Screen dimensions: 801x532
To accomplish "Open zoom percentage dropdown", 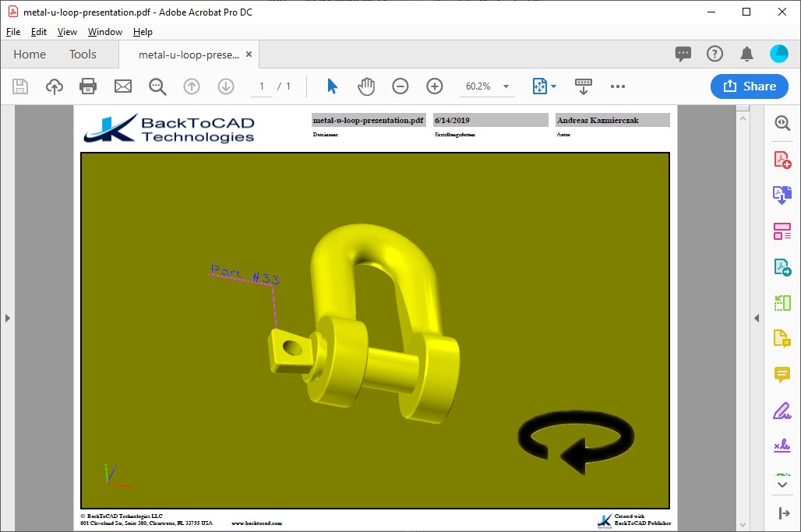I will coord(506,86).
